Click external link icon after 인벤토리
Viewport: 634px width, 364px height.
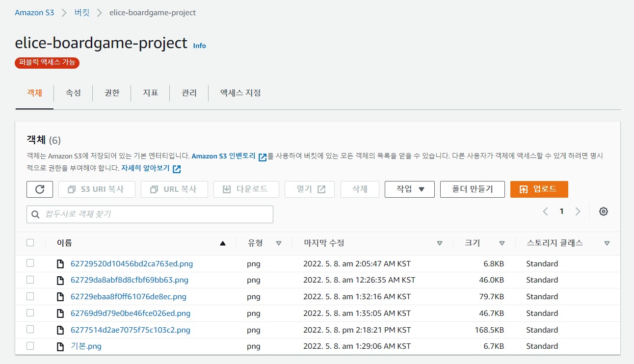click(263, 157)
